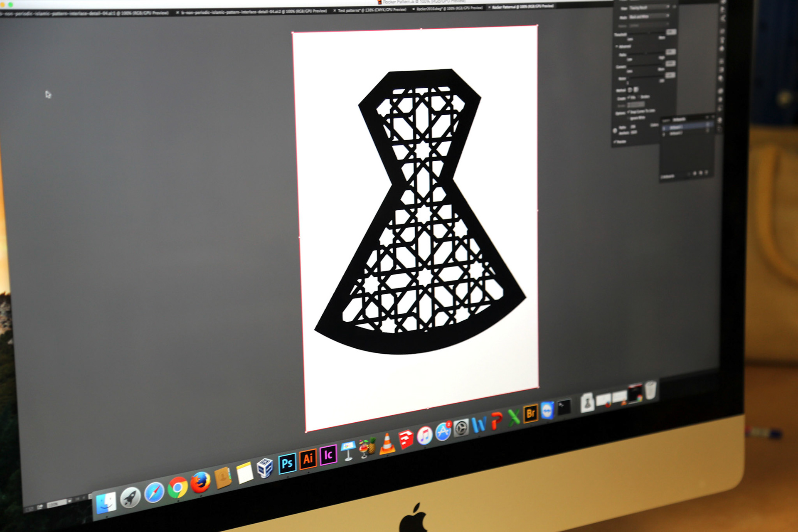Open the Terminal icon in the dock

[564, 407]
